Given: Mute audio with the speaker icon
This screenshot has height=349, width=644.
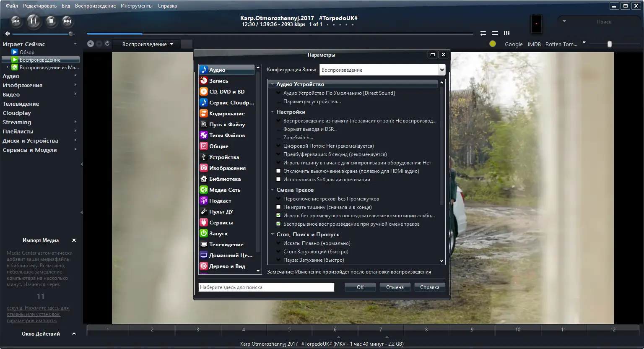Looking at the screenshot, I should 7,34.
